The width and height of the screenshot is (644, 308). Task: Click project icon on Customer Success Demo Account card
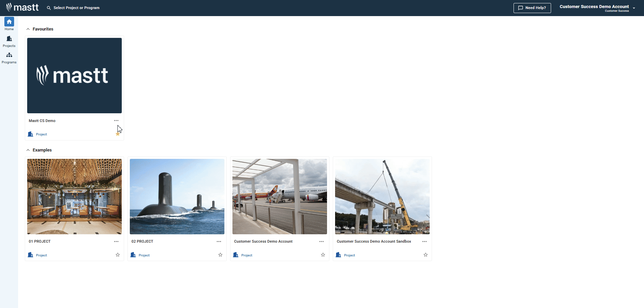pos(236,255)
